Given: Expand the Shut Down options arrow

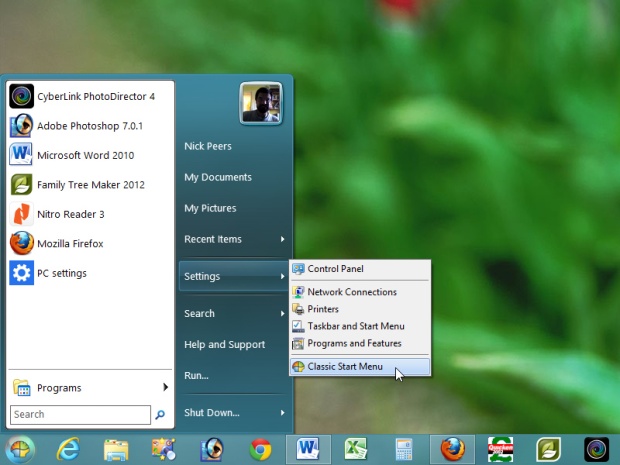Looking at the screenshot, I should (x=282, y=413).
